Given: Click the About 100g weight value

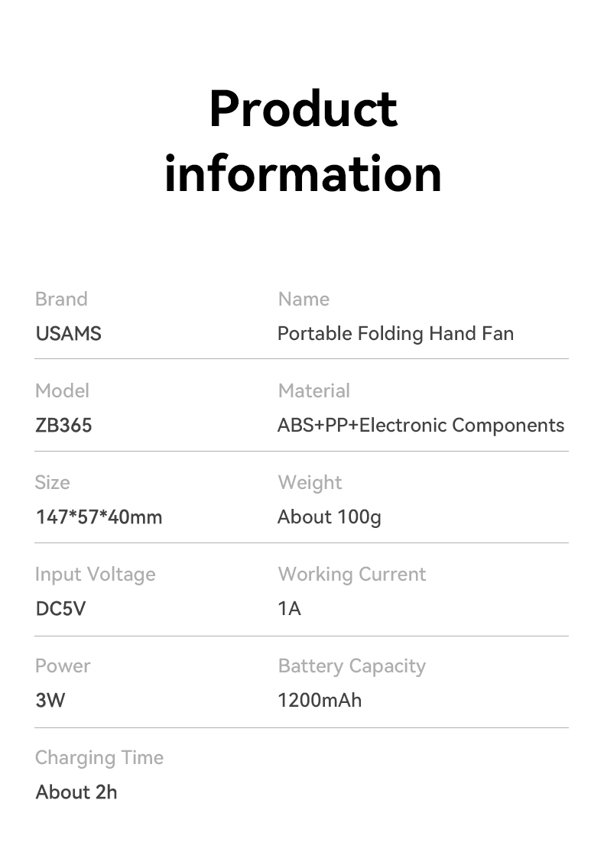Looking at the screenshot, I should pos(330,517).
